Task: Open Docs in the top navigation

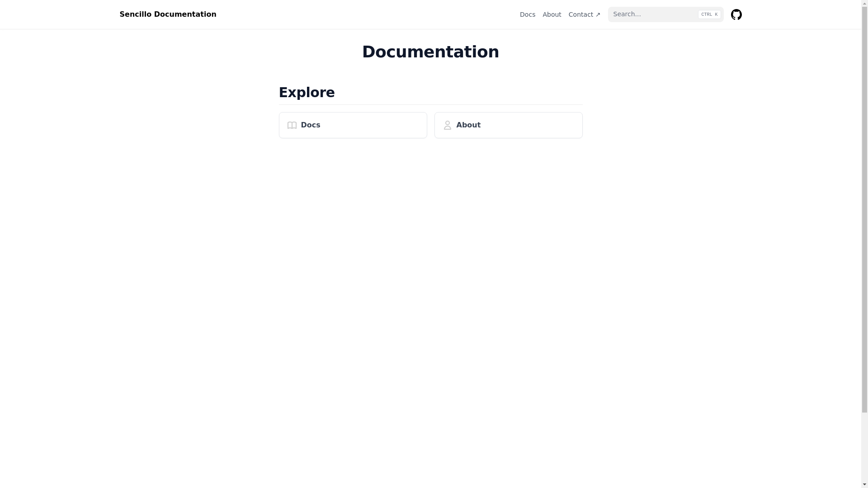Action: (x=527, y=14)
